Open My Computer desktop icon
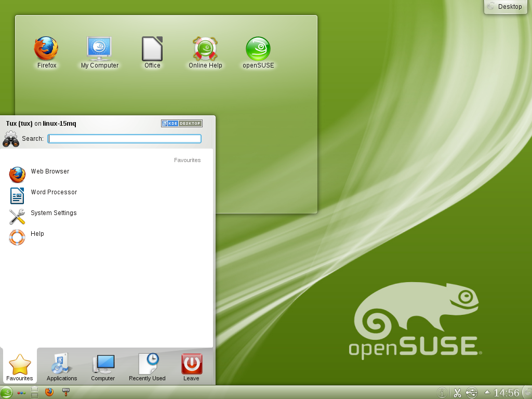This screenshot has width=532, height=399. coord(99,52)
